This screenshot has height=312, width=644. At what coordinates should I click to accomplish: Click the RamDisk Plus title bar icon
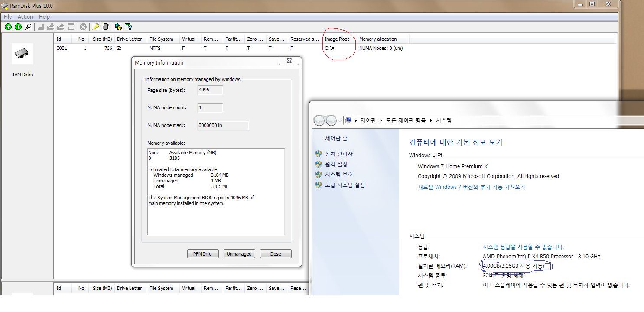pyautogui.click(x=5, y=6)
